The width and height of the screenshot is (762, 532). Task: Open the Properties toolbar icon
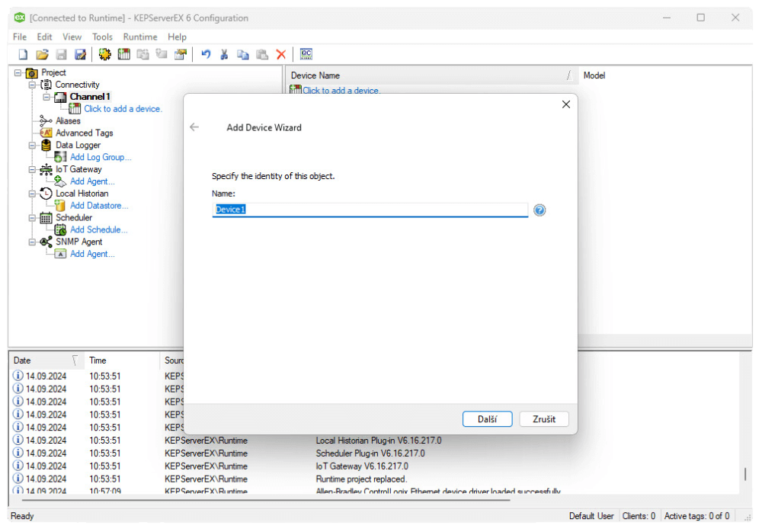click(x=181, y=54)
